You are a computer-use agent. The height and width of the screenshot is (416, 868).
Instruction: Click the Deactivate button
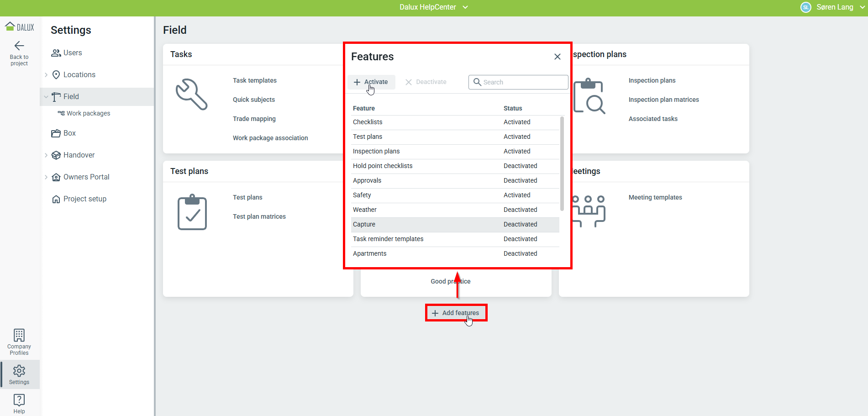426,82
